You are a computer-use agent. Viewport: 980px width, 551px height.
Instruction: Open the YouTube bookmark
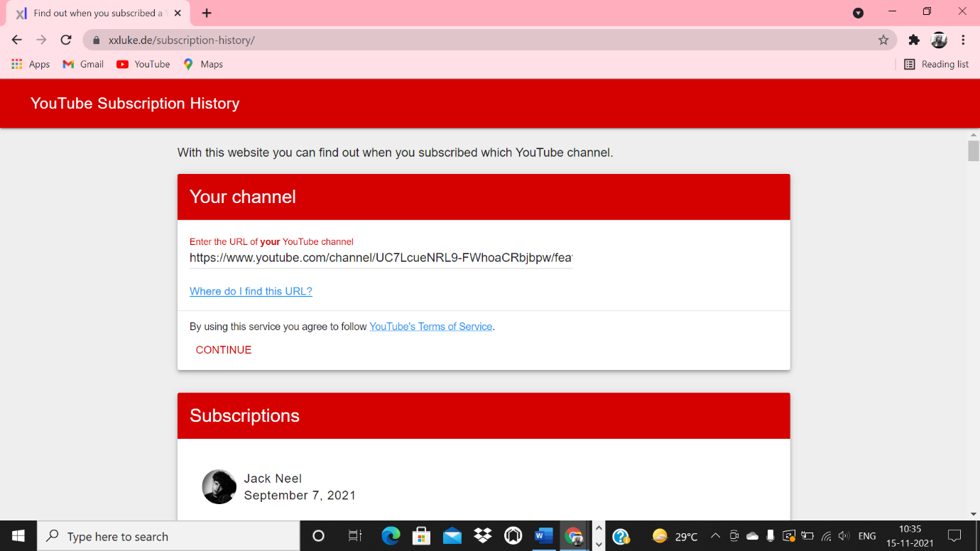(x=143, y=64)
